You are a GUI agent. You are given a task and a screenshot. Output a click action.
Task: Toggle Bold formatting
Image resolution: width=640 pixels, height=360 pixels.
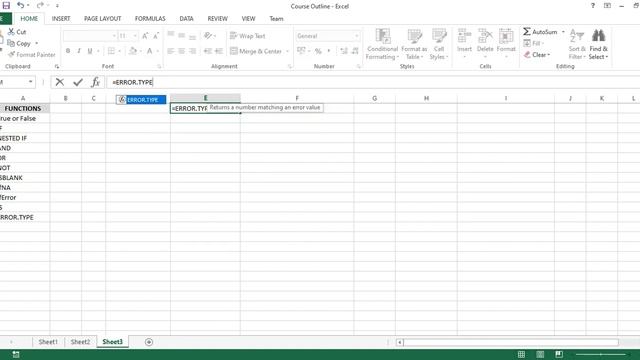pyautogui.click(x=68, y=51)
